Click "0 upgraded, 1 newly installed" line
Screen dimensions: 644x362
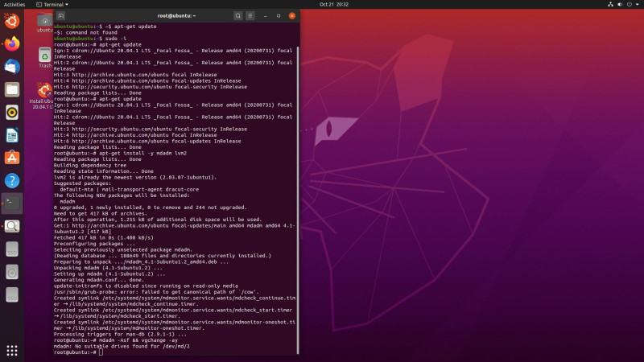(x=151, y=208)
